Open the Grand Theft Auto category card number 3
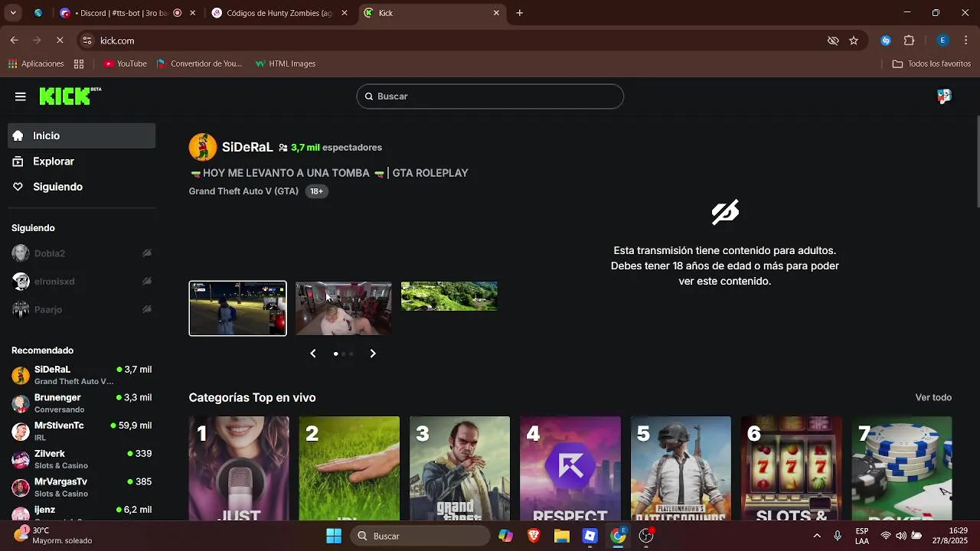This screenshot has height=551, width=980. [459, 468]
